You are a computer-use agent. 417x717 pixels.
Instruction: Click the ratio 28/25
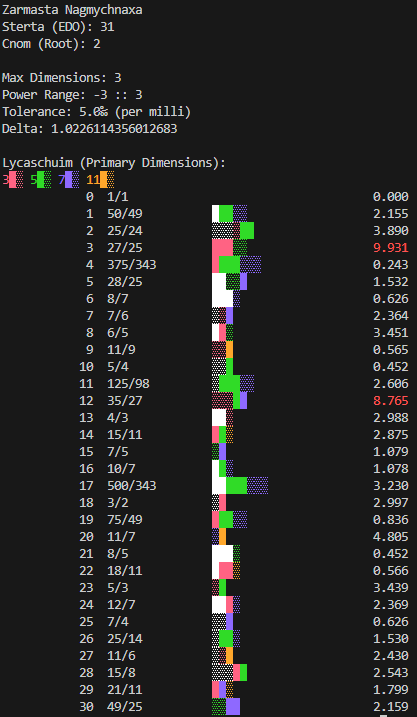click(x=125, y=282)
